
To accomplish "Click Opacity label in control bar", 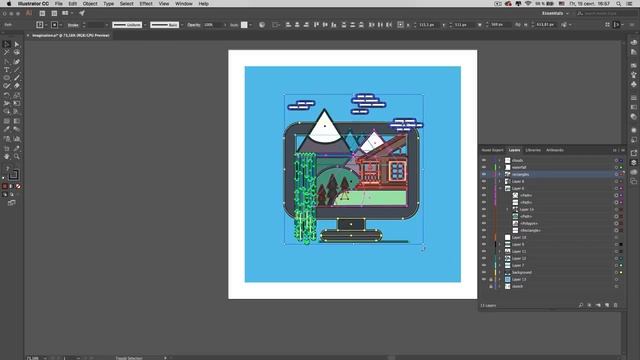I will pos(194,25).
